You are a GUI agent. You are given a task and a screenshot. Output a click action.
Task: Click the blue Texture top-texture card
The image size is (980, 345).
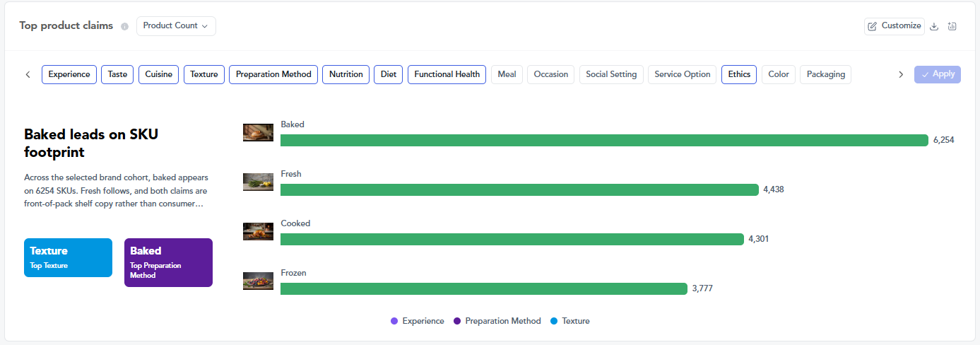[68, 257]
